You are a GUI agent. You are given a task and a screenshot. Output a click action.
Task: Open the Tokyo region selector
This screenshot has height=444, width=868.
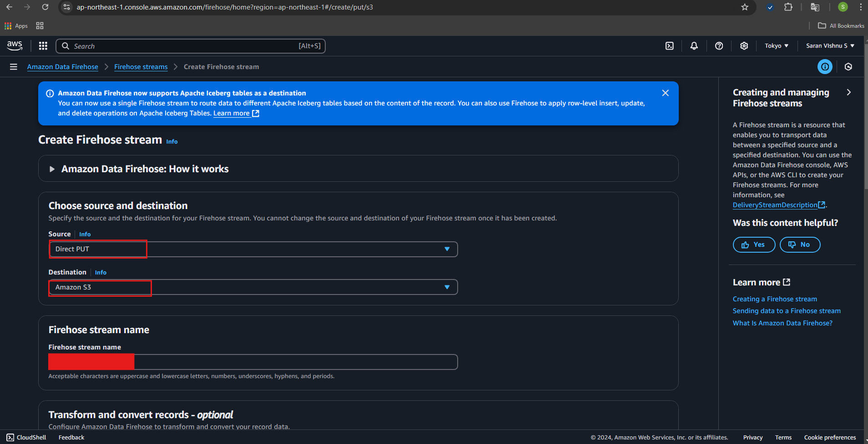click(776, 46)
